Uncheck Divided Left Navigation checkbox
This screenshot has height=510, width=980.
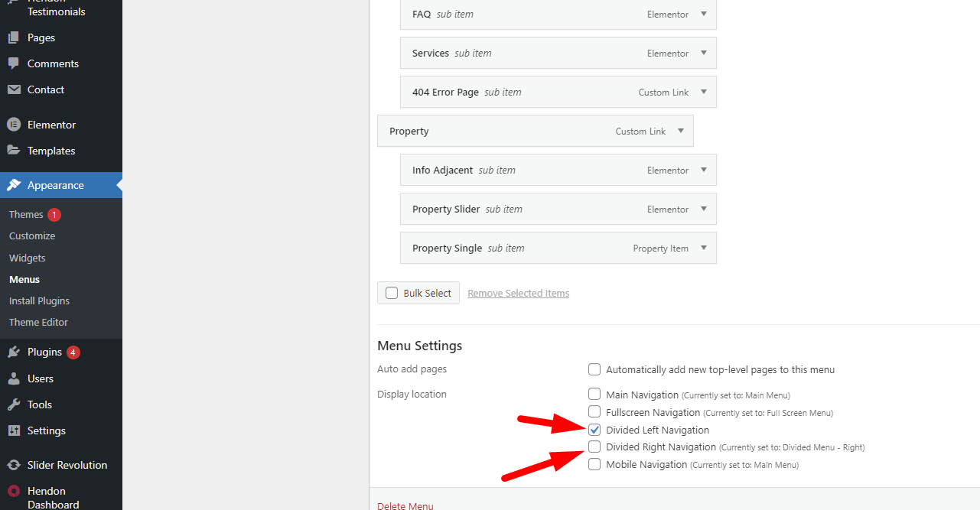(x=594, y=430)
